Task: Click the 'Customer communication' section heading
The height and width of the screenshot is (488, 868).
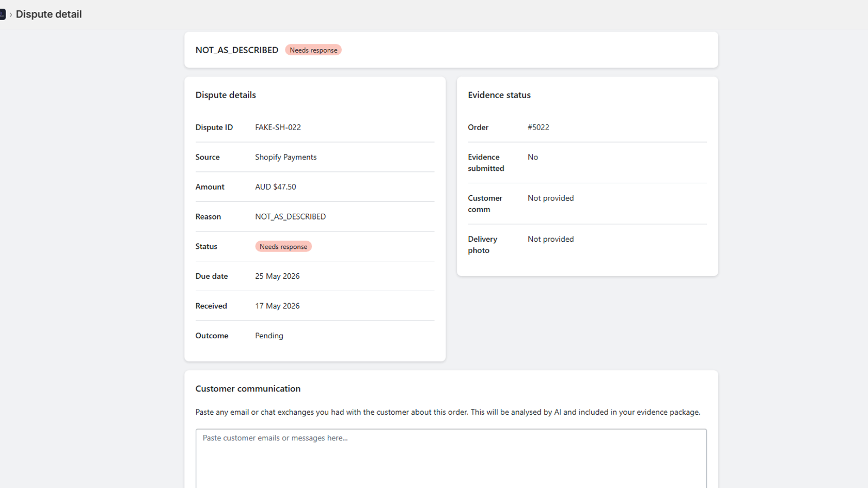Action: (248, 389)
